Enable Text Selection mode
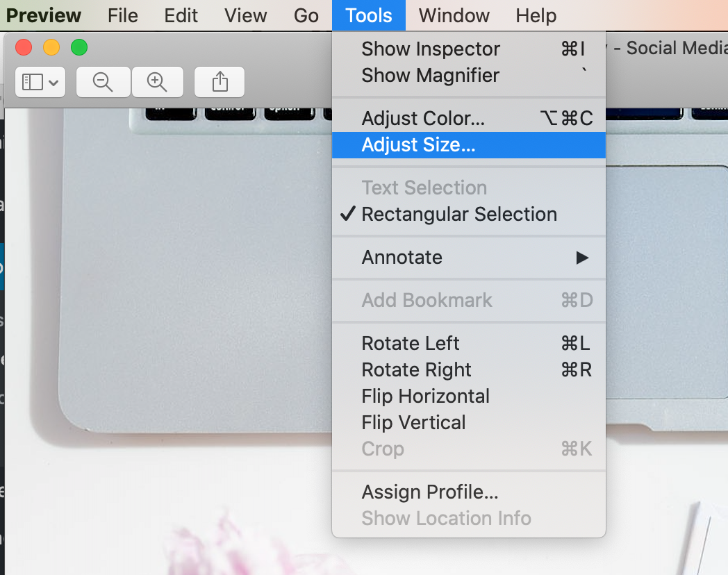 (x=424, y=187)
